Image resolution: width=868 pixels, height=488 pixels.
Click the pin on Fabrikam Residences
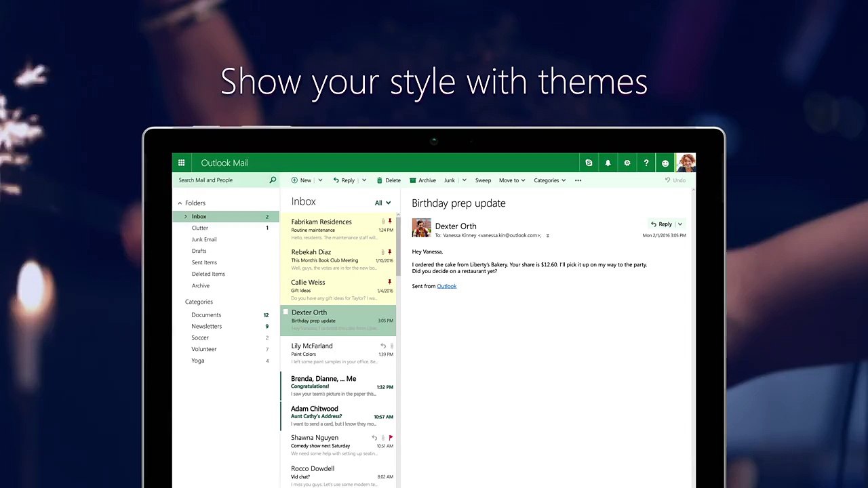tap(390, 222)
